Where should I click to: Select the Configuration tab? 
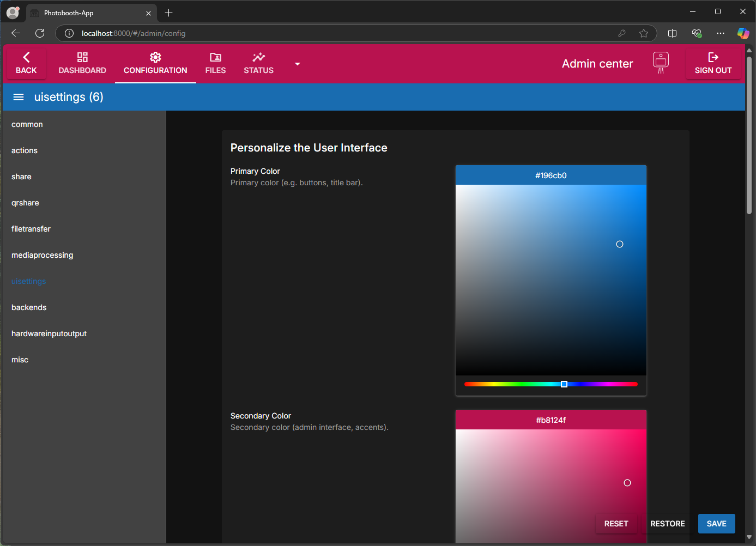click(155, 64)
